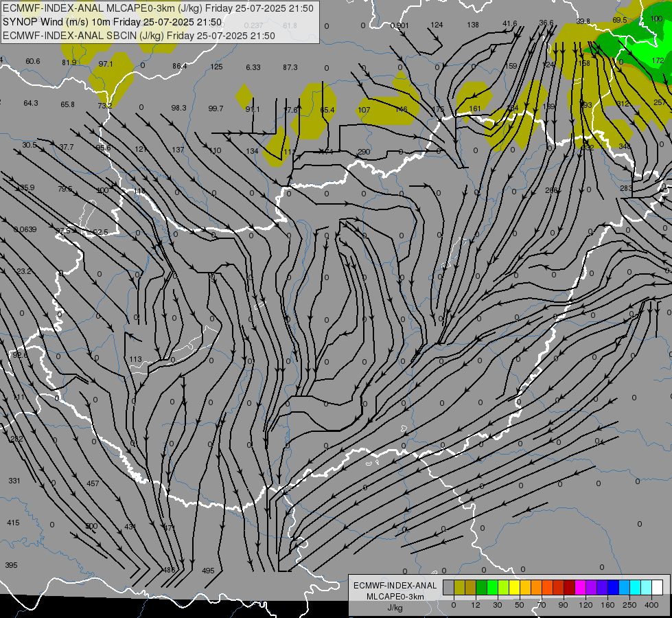The width and height of the screenshot is (672, 618).
Task: Click the map value 282
Action: (x=16, y=439)
